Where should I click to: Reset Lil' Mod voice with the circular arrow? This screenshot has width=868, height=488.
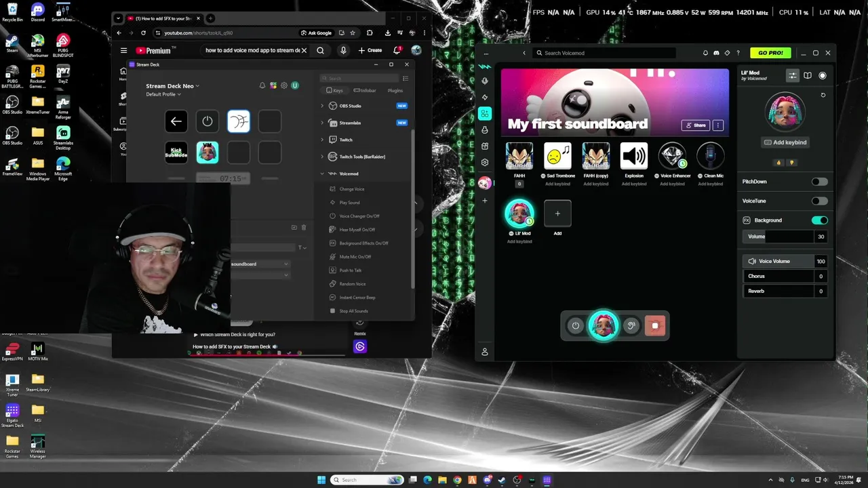(x=823, y=96)
